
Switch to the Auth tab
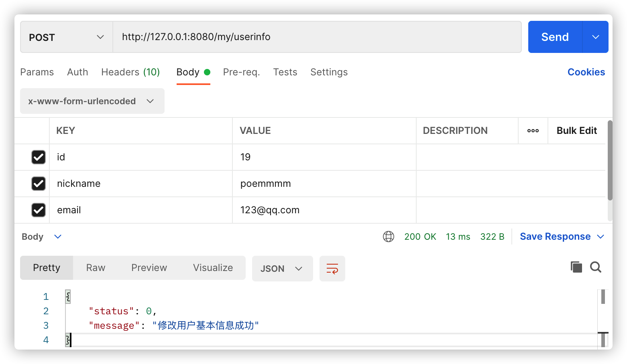tap(77, 72)
